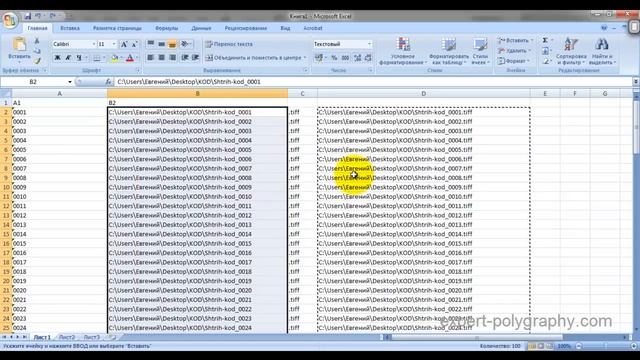Open the font size 11 dropdown

[x=114, y=44]
